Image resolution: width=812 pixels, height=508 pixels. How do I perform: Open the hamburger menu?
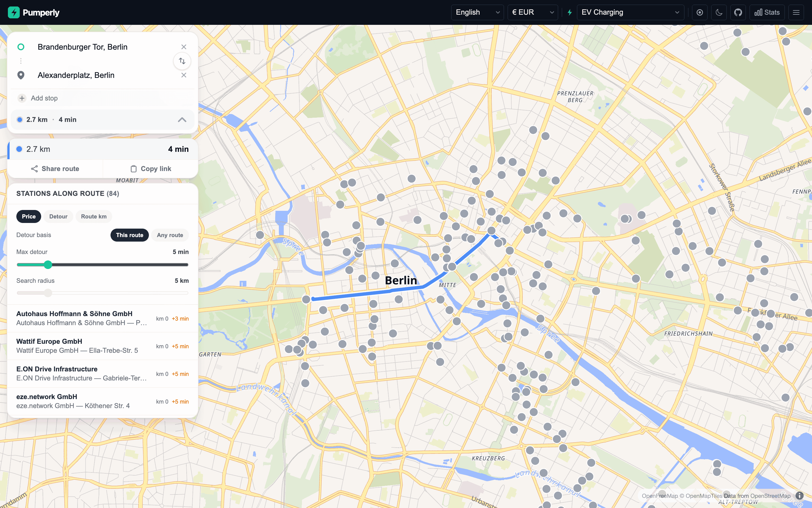point(796,12)
